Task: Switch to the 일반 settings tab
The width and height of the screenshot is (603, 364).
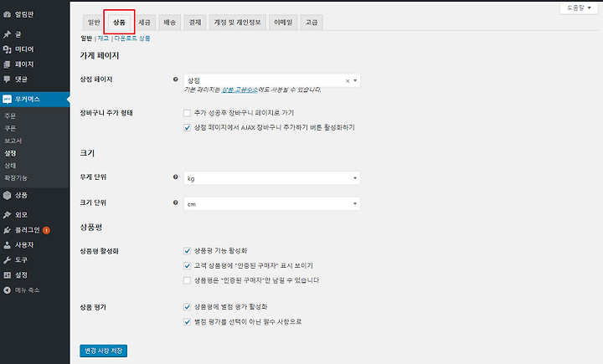Action: pos(94,23)
